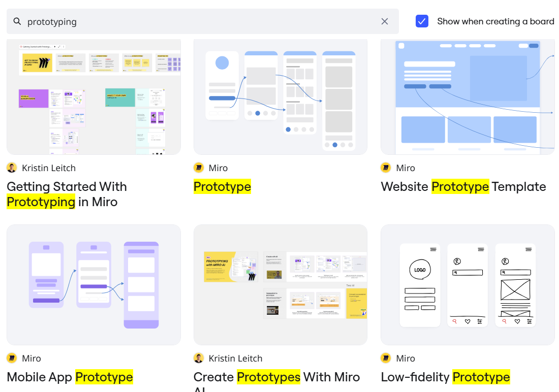Toggle the blue checkbox at the top right

[x=422, y=21]
